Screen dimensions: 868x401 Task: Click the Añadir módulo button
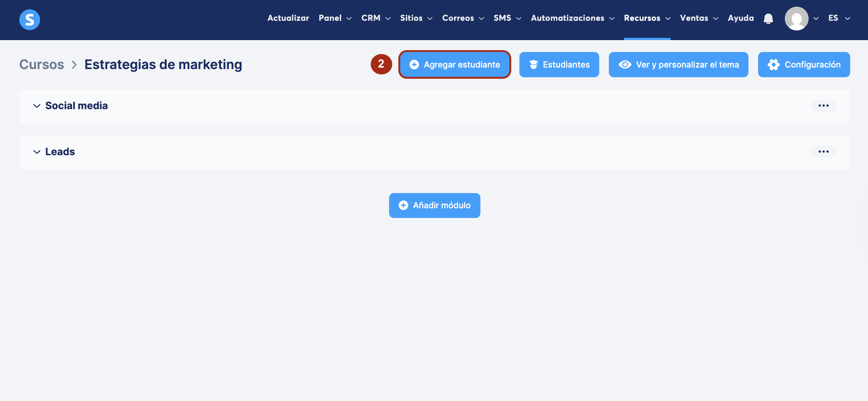click(x=434, y=205)
